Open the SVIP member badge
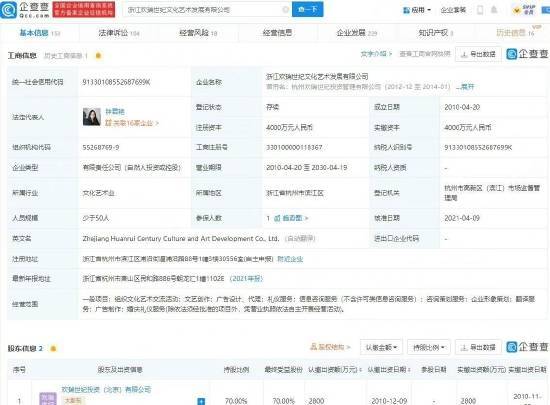 coord(524,10)
